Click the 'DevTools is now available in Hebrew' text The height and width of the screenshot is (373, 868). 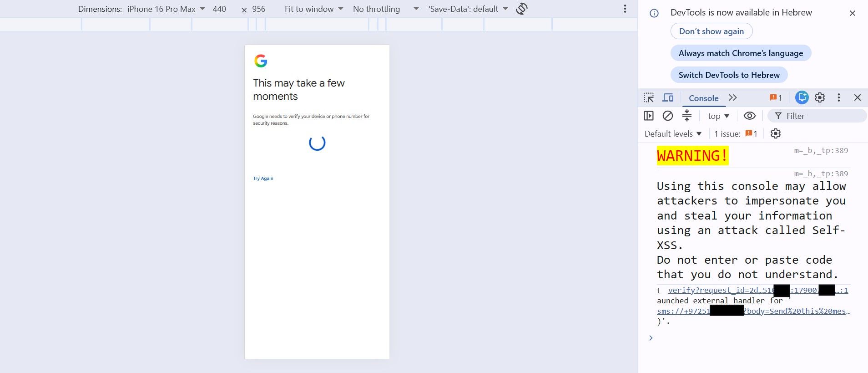coord(741,13)
